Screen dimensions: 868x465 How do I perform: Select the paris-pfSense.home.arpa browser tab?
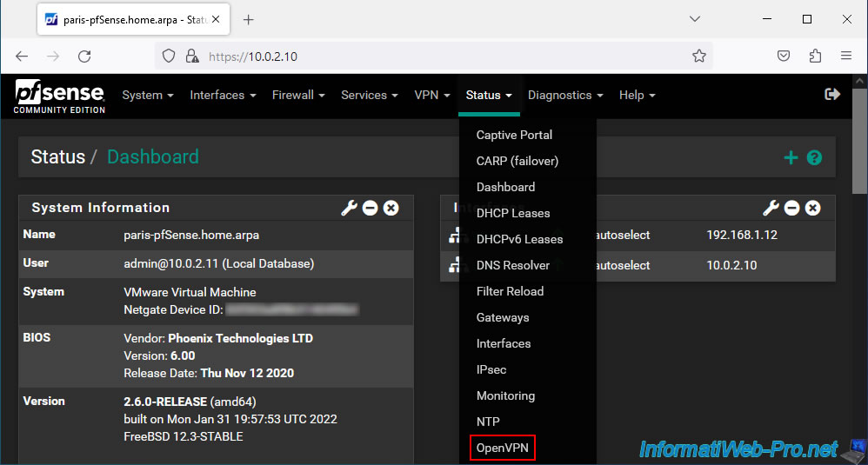(133, 20)
